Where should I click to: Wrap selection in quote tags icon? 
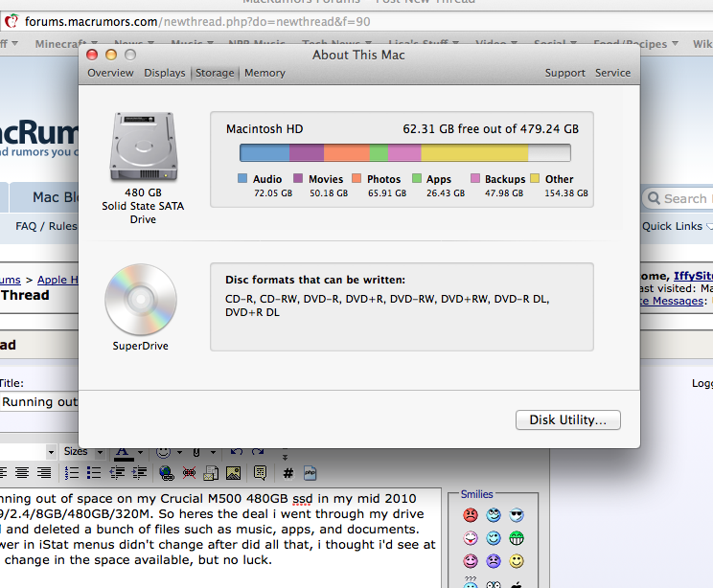point(260,473)
